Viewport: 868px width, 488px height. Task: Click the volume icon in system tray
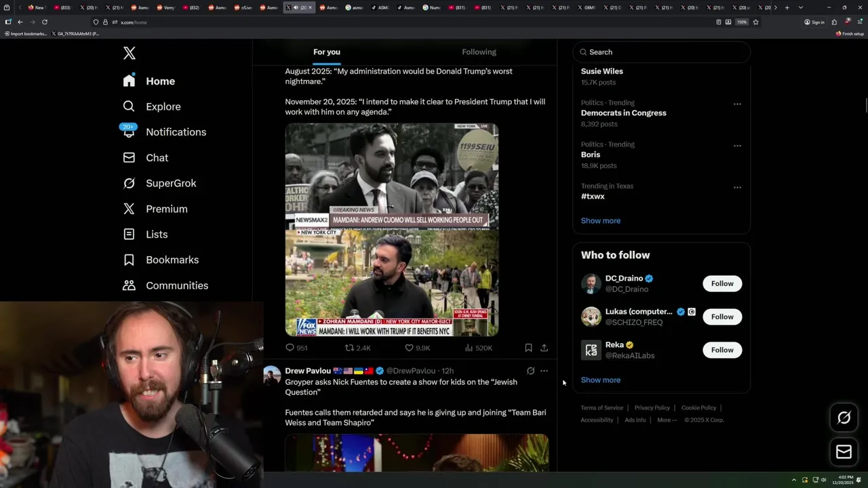click(824, 480)
